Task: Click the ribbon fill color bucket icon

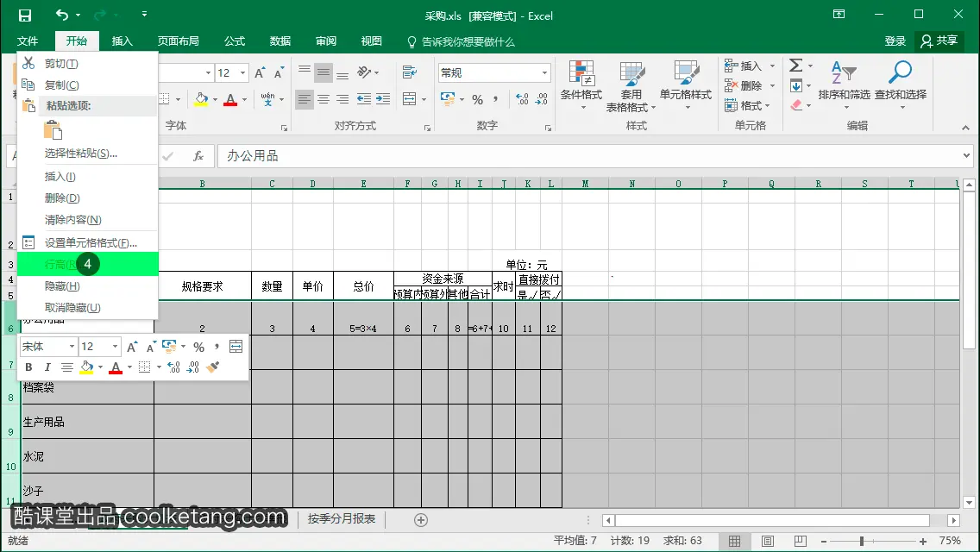Action: coord(201,99)
